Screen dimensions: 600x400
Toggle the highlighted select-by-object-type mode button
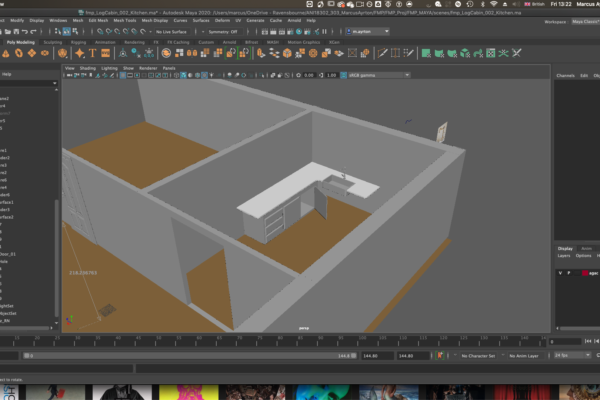[x=67, y=32]
